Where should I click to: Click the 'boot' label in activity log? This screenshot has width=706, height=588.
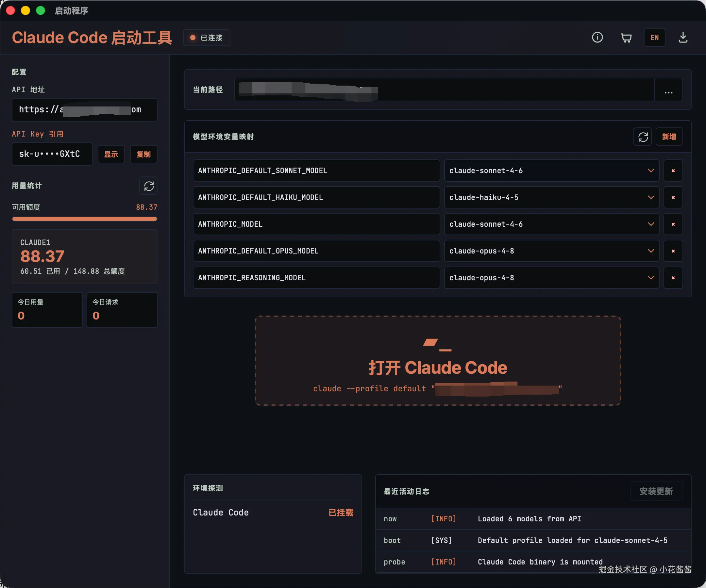(x=392, y=541)
